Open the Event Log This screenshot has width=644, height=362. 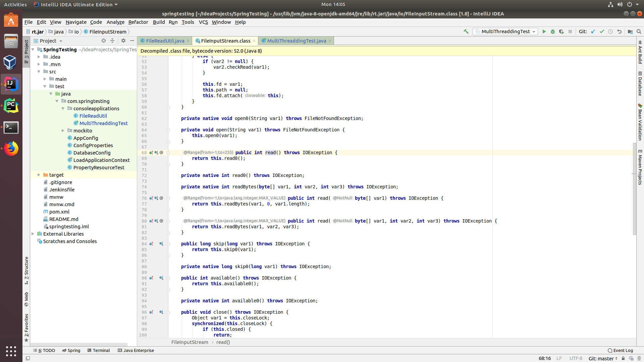coord(621,350)
